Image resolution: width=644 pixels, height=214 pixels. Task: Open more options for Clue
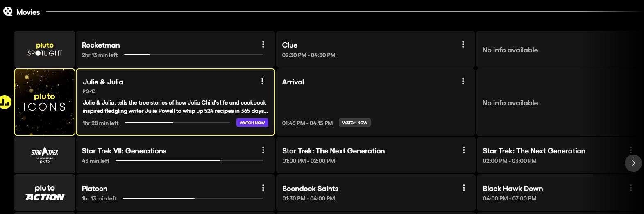tap(463, 44)
